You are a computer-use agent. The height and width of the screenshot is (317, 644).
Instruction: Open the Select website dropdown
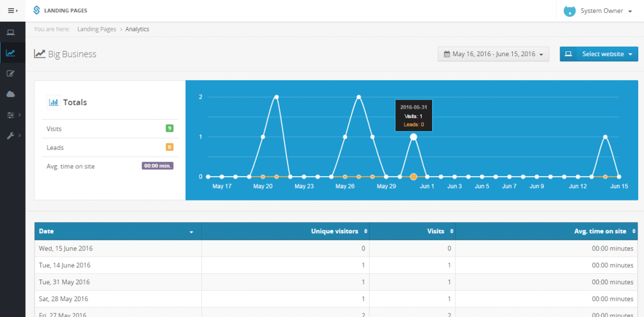click(598, 54)
